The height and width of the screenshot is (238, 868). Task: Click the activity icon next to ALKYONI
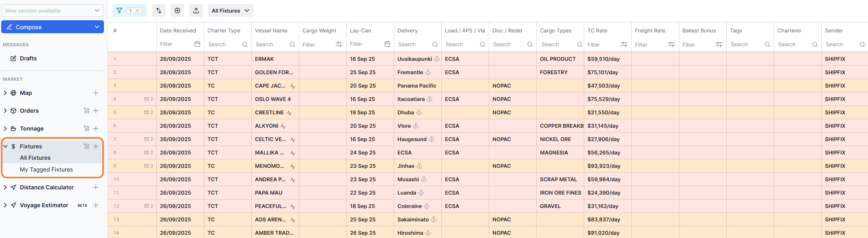coord(283,126)
